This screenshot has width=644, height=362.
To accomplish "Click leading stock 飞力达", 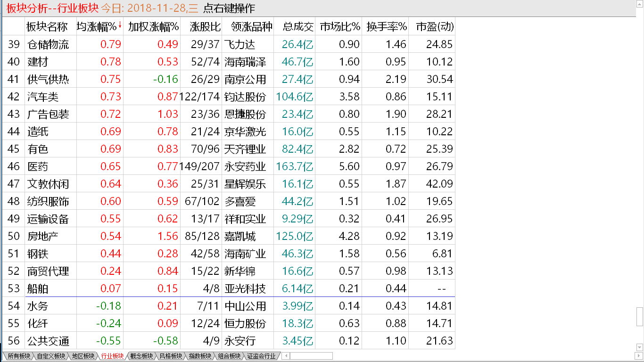I will [x=239, y=44].
